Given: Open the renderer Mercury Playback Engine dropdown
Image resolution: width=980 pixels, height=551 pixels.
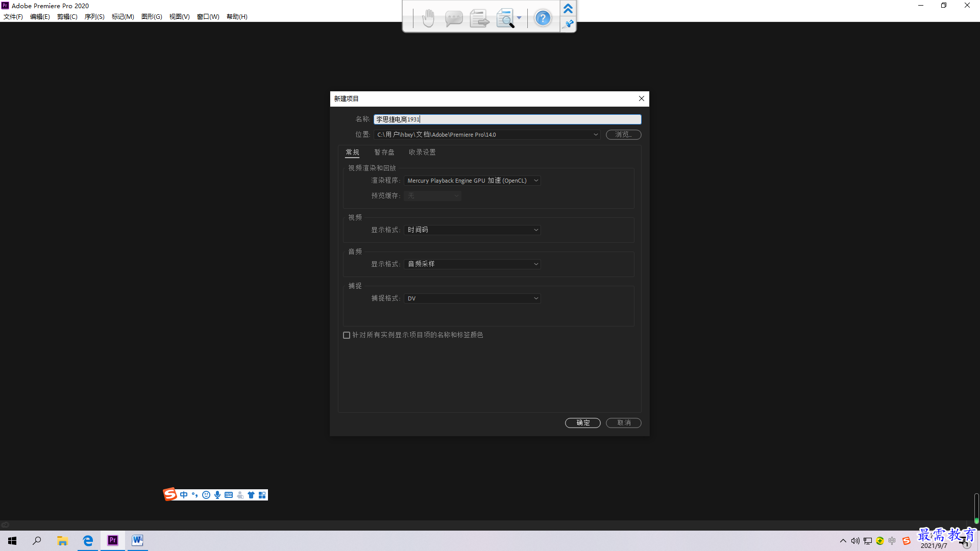Looking at the screenshot, I should coord(472,181).
